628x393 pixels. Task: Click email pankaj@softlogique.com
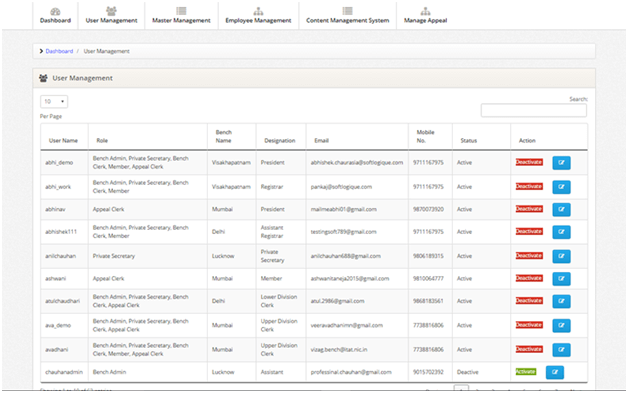(341, 187)
